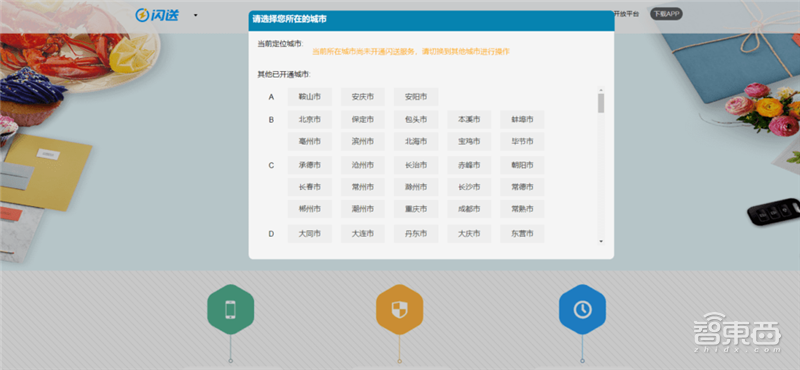Click the letter D group label
The width and height of the screenshot is (800, 370).
(271, 234)
